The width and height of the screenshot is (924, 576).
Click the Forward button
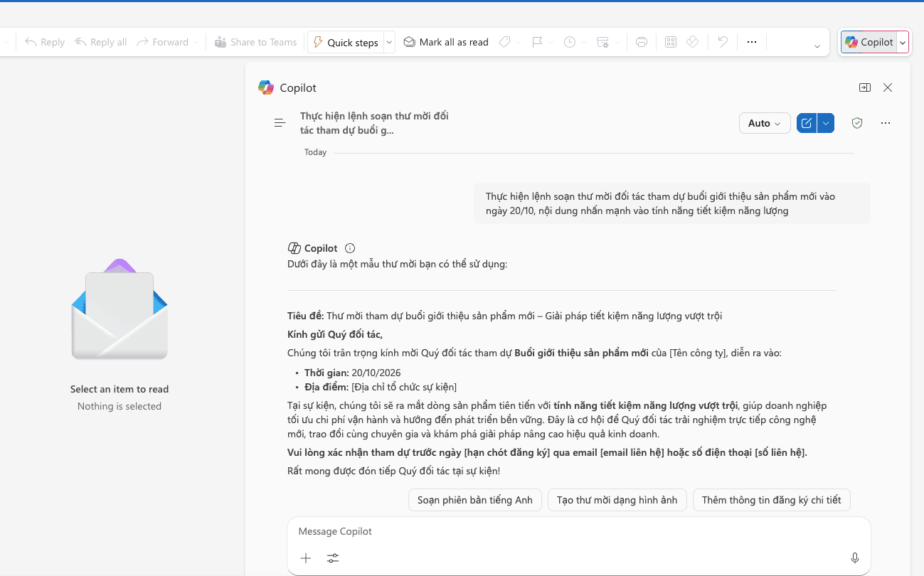click(163, 42)
